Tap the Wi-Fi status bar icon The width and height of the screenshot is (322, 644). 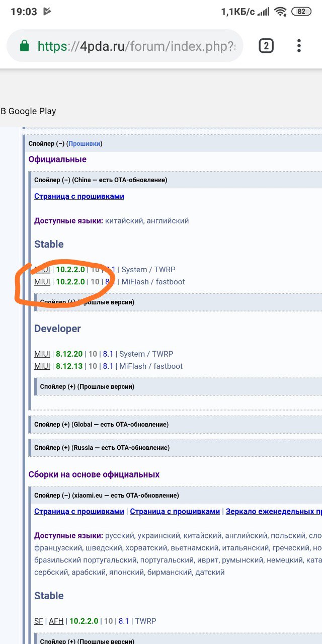(281, 12)
